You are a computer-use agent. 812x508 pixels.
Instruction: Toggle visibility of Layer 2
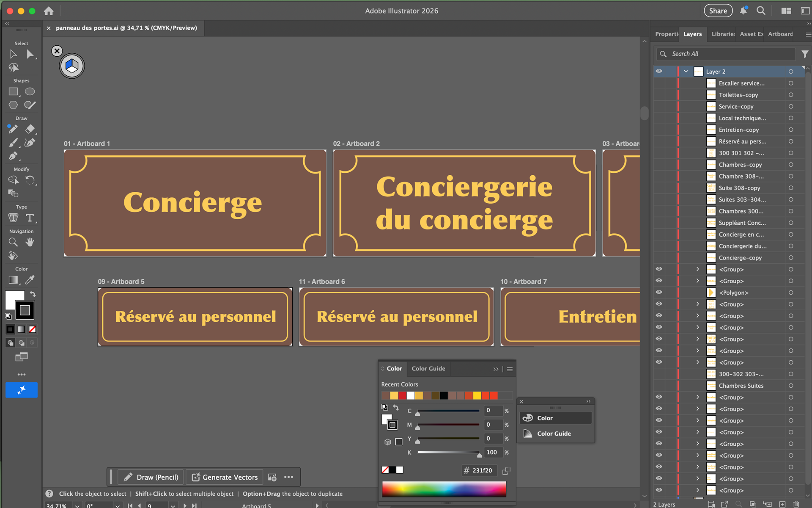[659, 71]
